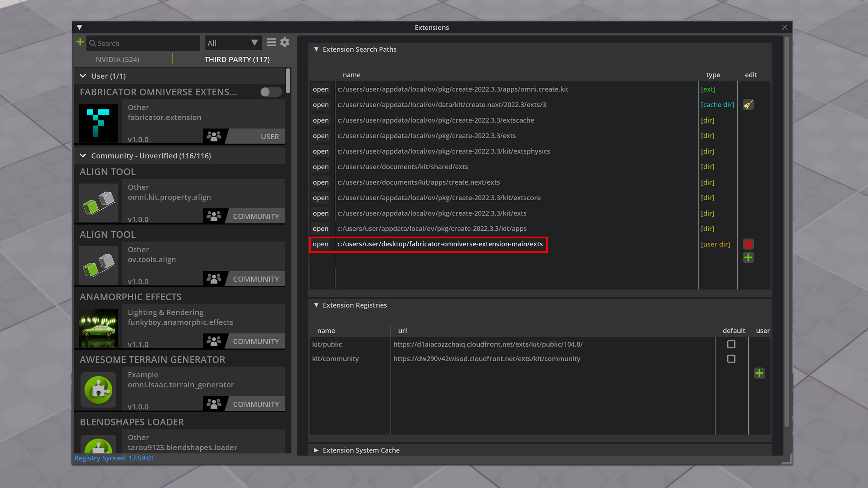Collapse the Extension Search Paths section
The image size is (868, 488).
(x=316, y=49)
